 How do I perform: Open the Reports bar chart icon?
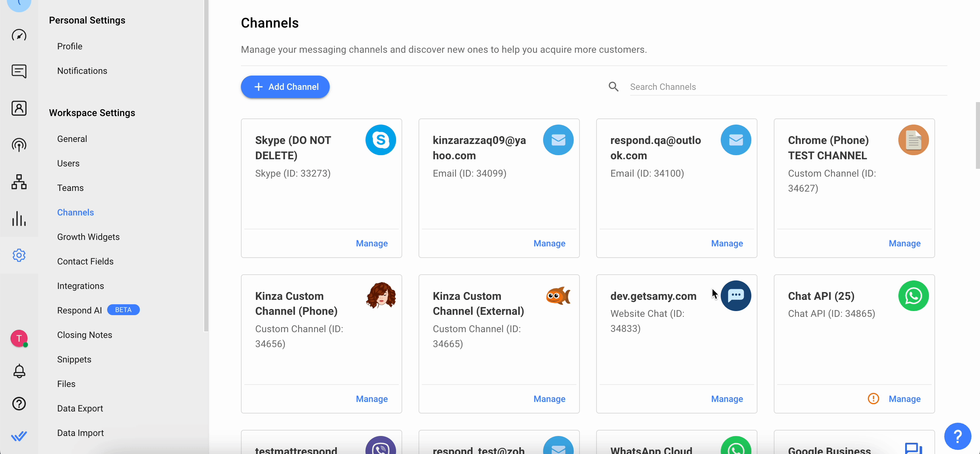[x=19, y=218]
